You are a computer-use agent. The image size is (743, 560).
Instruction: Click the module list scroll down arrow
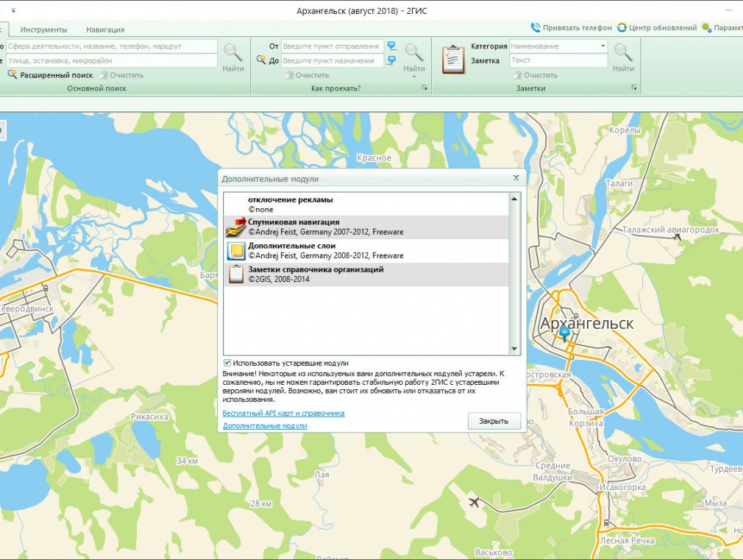tap(514, 350)
